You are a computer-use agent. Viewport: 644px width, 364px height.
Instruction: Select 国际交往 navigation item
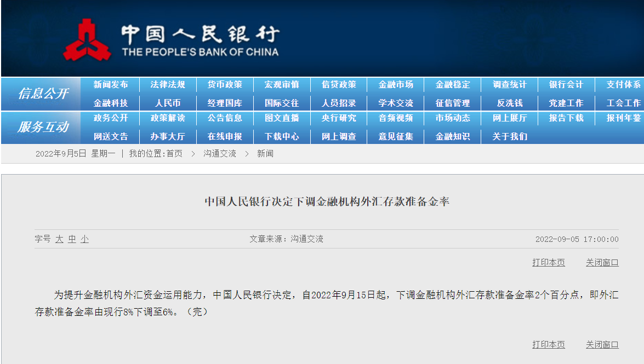click(x=282, y=103)
